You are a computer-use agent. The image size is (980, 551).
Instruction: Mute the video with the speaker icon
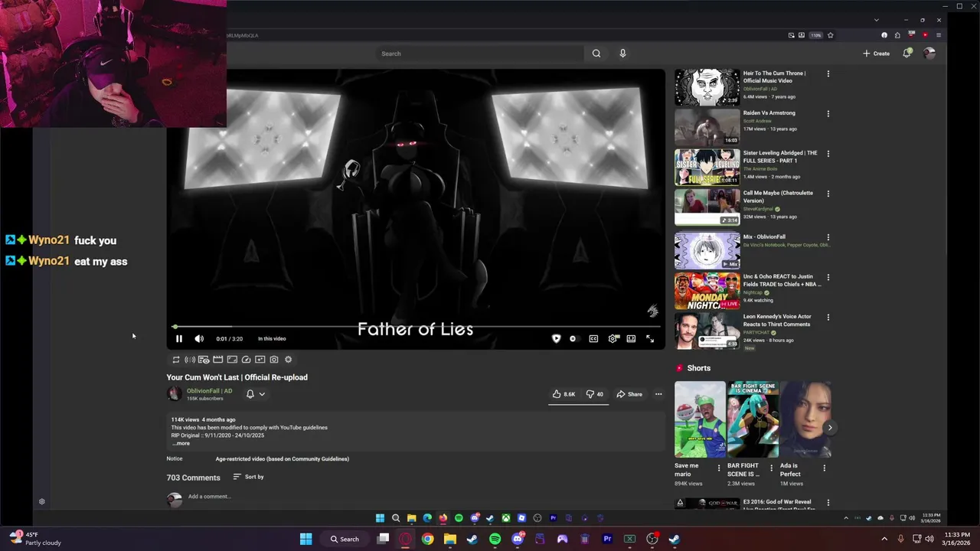pyautogui.click(x=199, y=338)
